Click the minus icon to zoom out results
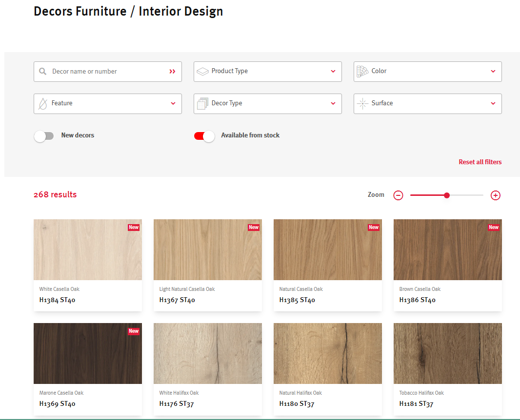 (398, 195)
